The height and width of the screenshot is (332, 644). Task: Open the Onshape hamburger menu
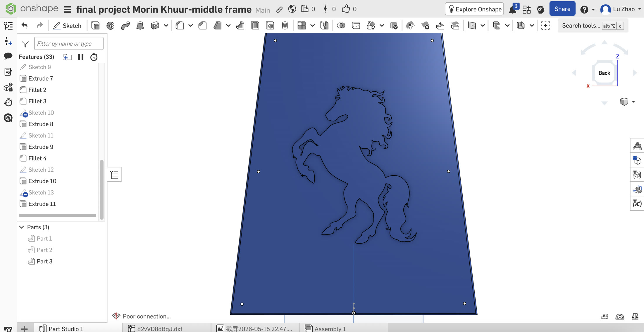[68, 9]
